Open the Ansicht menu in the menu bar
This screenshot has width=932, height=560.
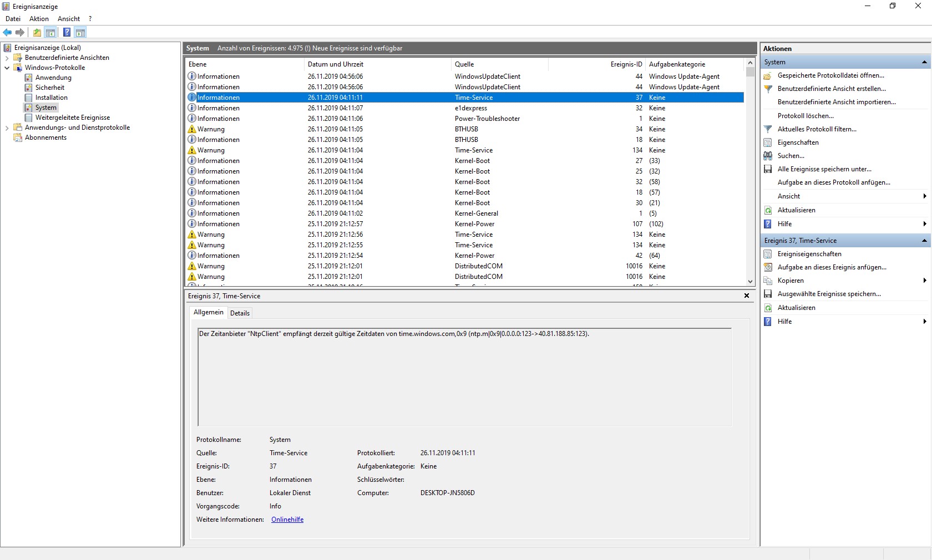click(x=69, y=19)
